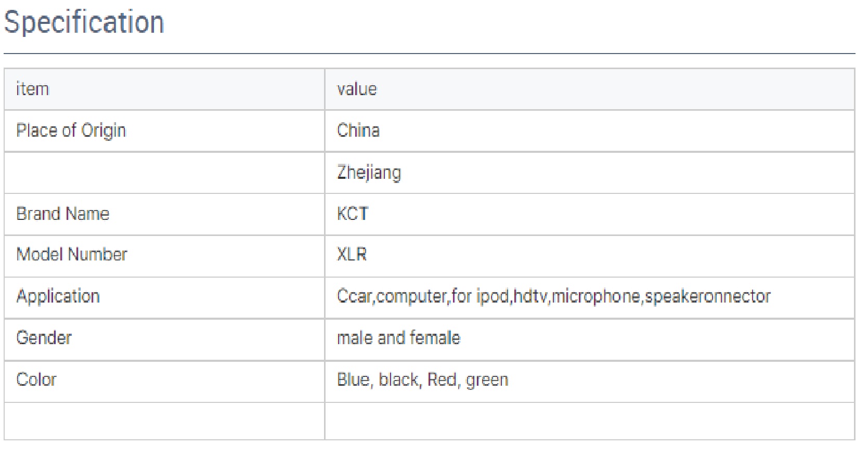Viewport: 868px width, 458px height.
Task: Click the XLR model value
Action: point(352,255)
